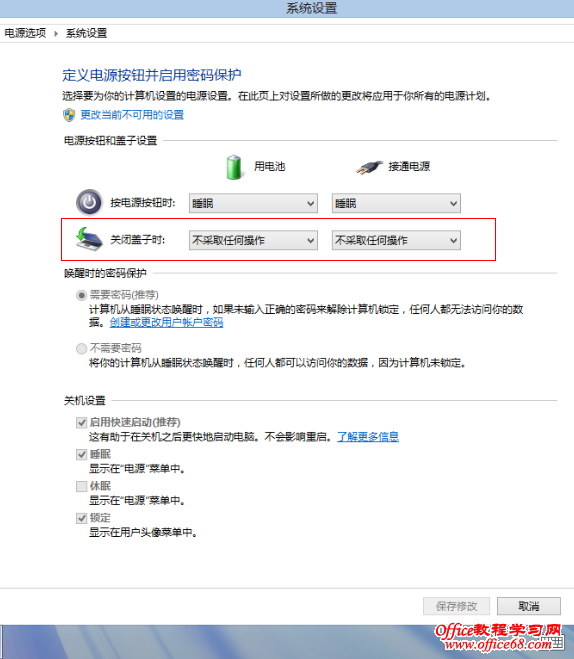
Task: Click the UAC shield icon beside 更改当前不可用的设置
Action: 69,115
